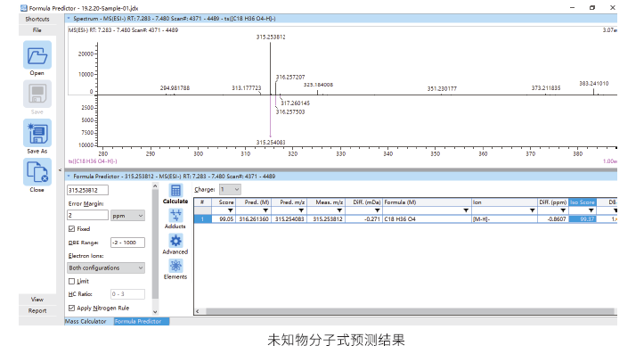Toggle the Fixed checkbox
Screen dimensions: 644x354
point(72,229)
